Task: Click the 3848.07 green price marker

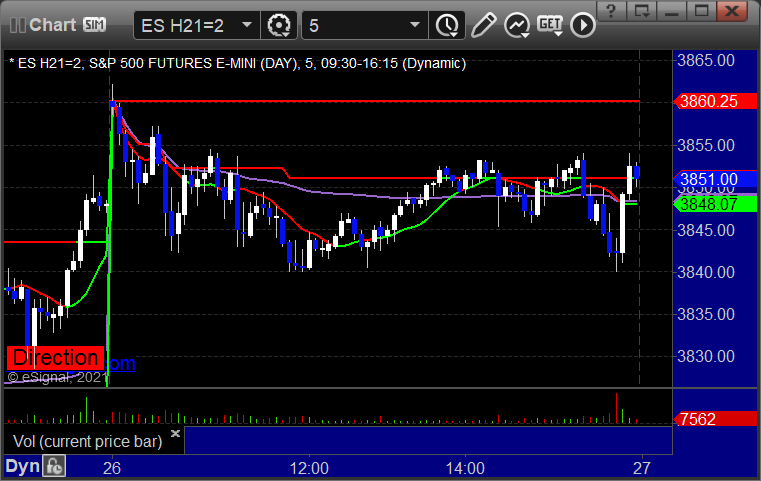Action: 714,204
